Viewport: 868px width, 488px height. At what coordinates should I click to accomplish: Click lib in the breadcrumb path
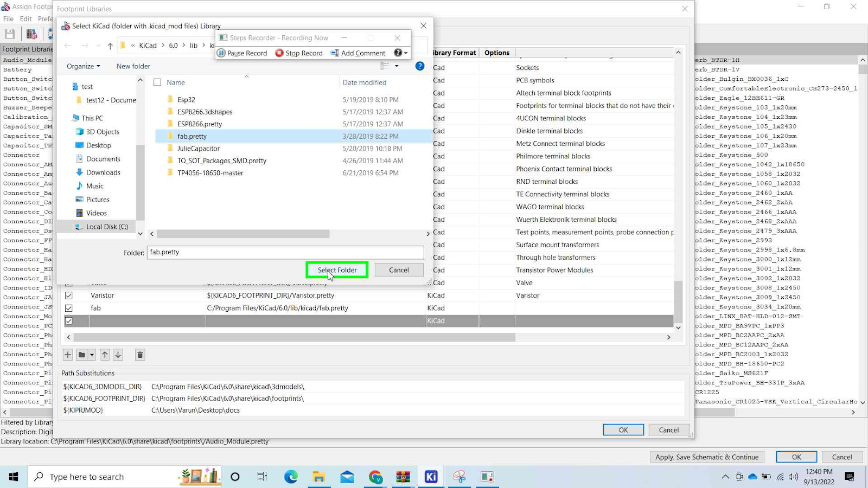(193, 46)
